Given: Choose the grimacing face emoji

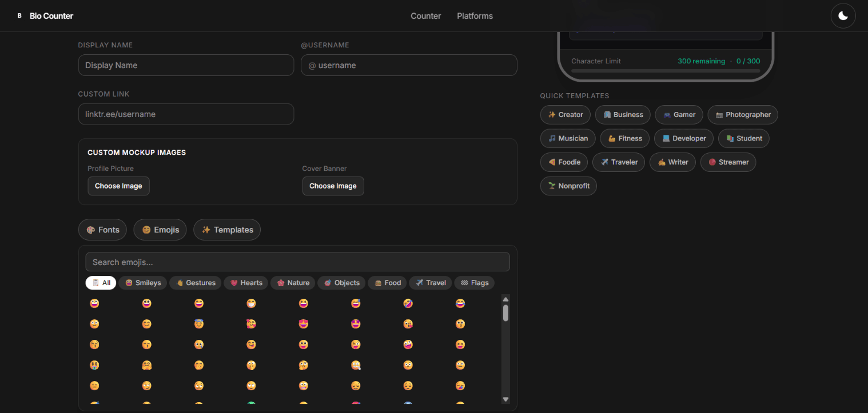Looking at the screenshot, I should click(303, 386).
